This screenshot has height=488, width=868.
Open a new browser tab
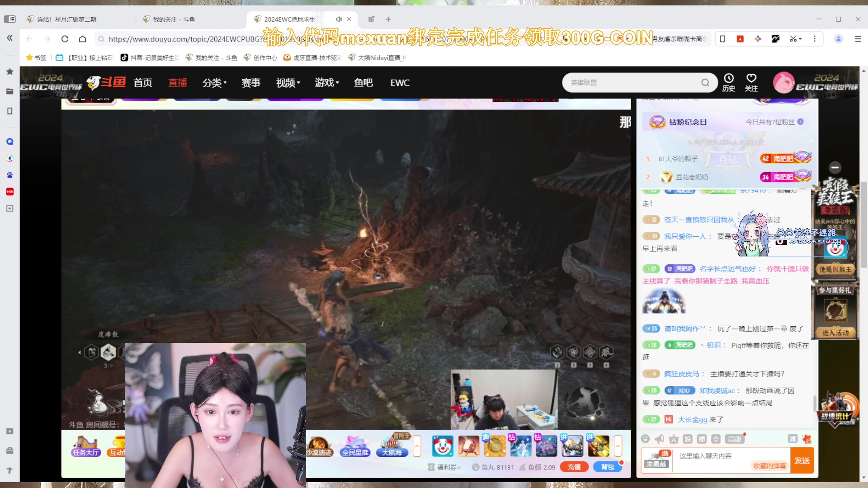[388, 19]
